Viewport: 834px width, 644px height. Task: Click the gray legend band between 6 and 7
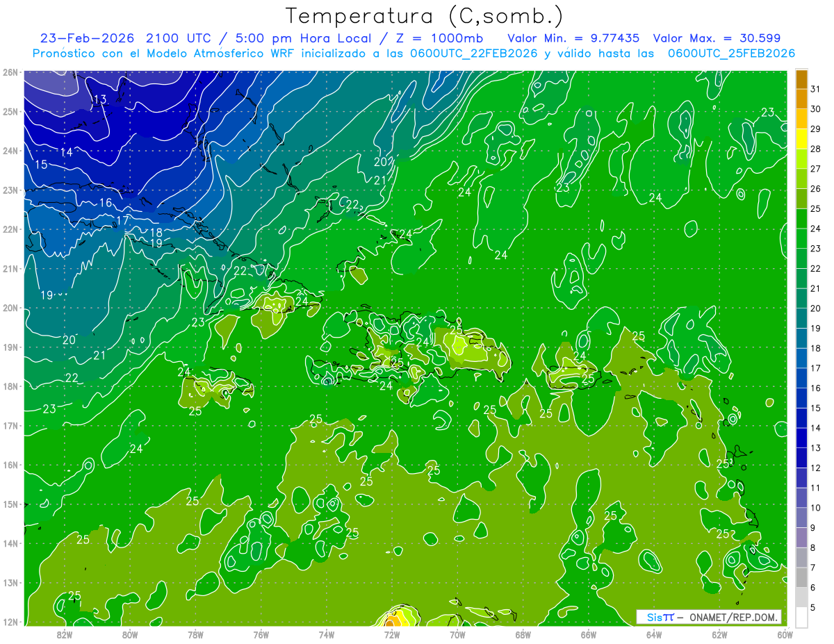point(801,578)
